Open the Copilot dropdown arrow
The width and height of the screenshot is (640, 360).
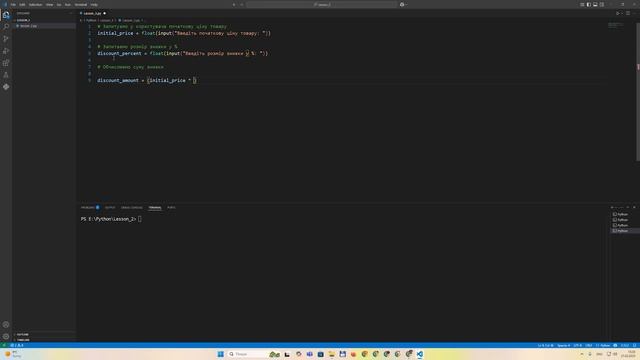[x=406, y=4]
